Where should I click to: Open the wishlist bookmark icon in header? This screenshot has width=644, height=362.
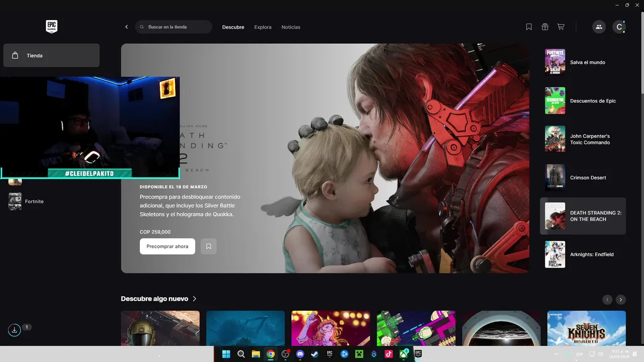click(x=529, y=27)
